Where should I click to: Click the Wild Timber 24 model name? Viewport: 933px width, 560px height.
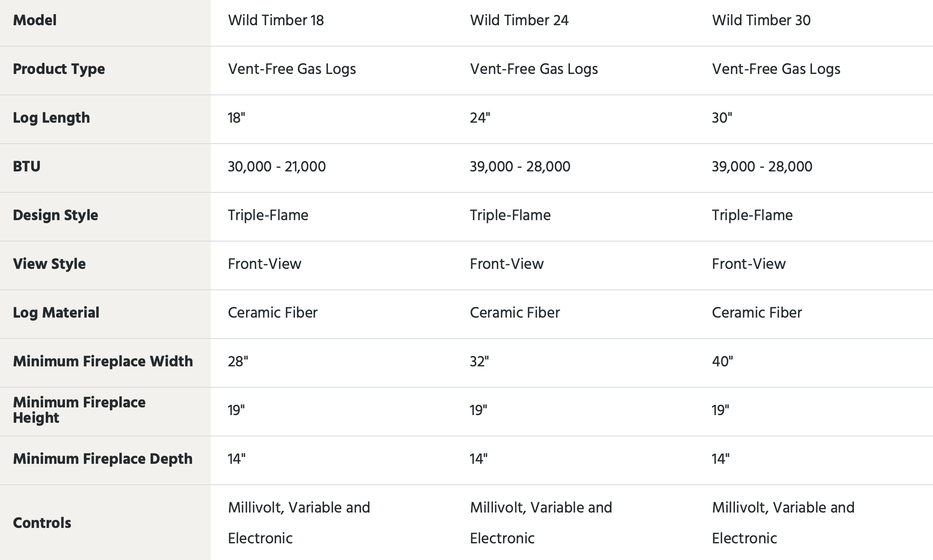point(519,21)
